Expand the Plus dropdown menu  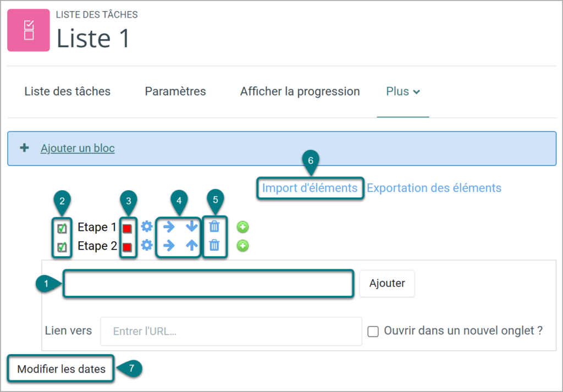(x=403, y=91)
